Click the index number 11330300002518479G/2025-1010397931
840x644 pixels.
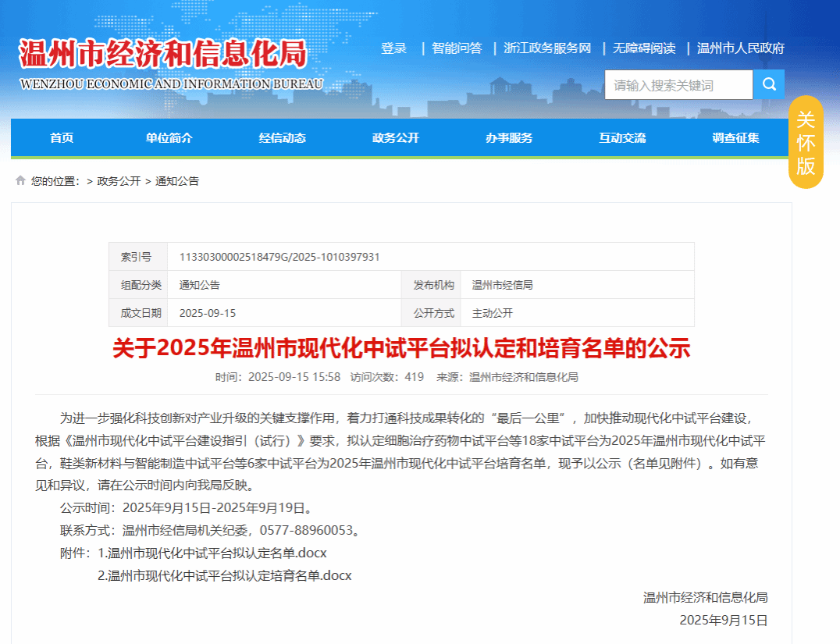point(279,257)
